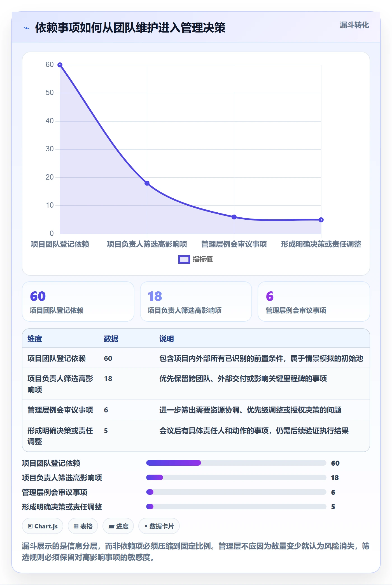The image size is (392, 585).
Task: Click the 维度 table column header
Action: click(x=35, y=339)
